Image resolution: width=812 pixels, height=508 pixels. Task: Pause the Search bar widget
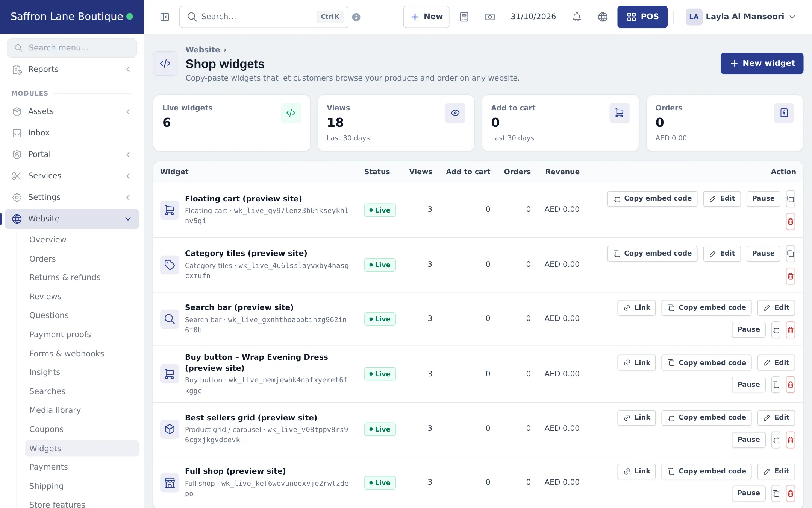(x=748, y=330)
